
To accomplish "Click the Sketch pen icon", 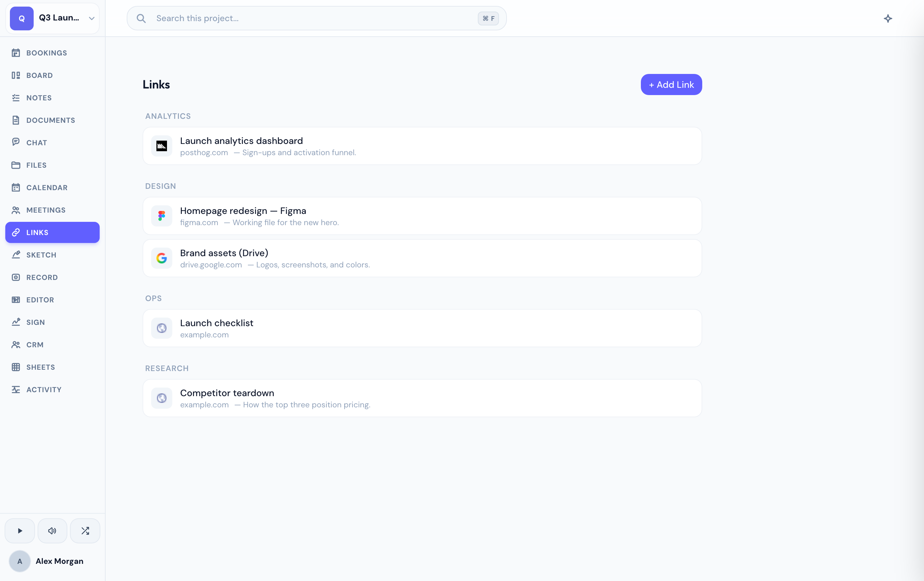I will pyautogui.click(x=16, y=255).
